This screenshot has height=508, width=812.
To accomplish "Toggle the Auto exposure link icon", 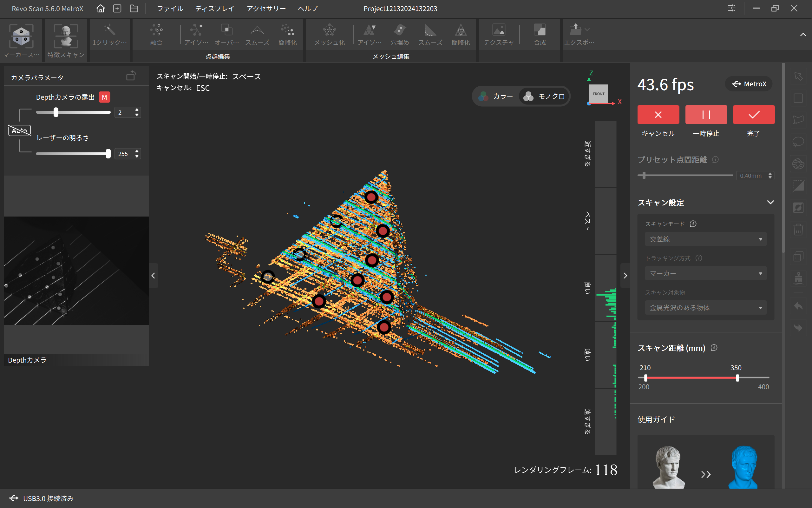I will pyautogui.click(x=19, y=130).
